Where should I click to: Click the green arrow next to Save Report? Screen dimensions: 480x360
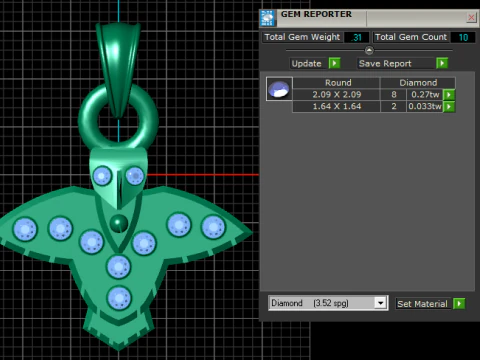click(x=442, y=63)
